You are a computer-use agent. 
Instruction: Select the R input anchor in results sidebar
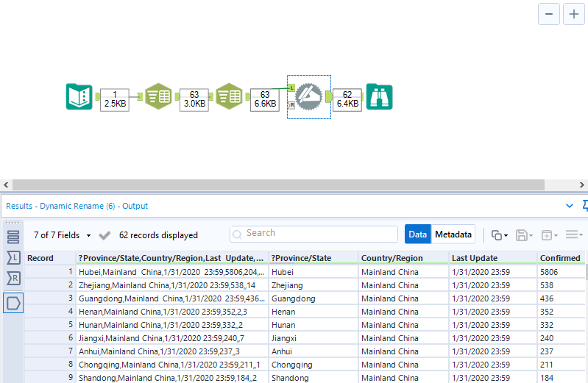coord(13,279)
